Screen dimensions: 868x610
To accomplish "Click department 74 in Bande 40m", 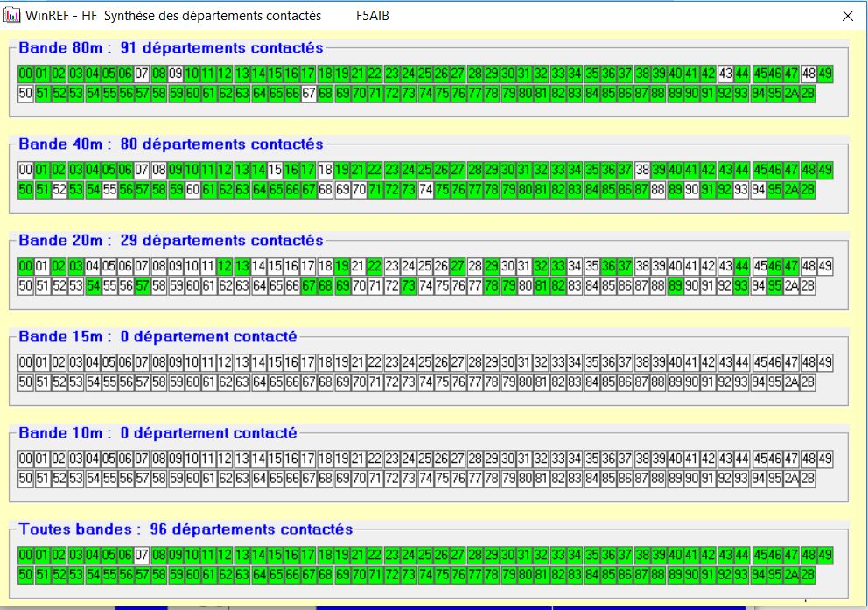I will [x=425, y=190].
